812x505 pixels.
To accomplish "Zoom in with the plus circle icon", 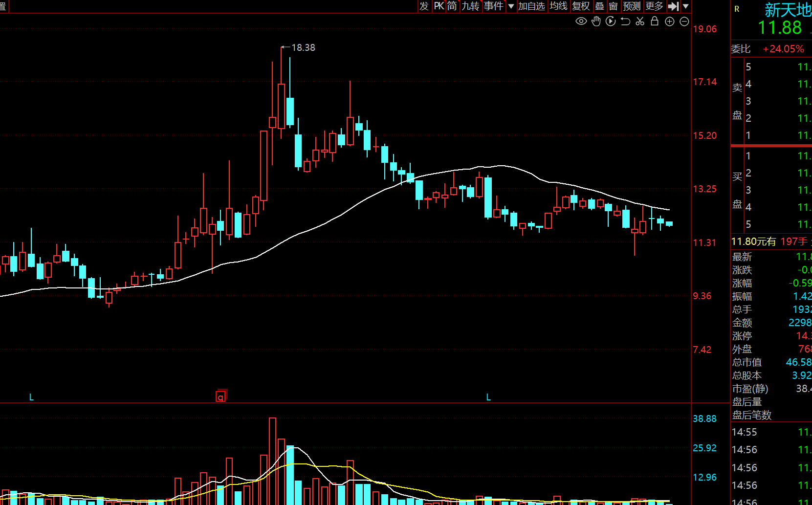I will pyautogui.click(x=670, y=22).
